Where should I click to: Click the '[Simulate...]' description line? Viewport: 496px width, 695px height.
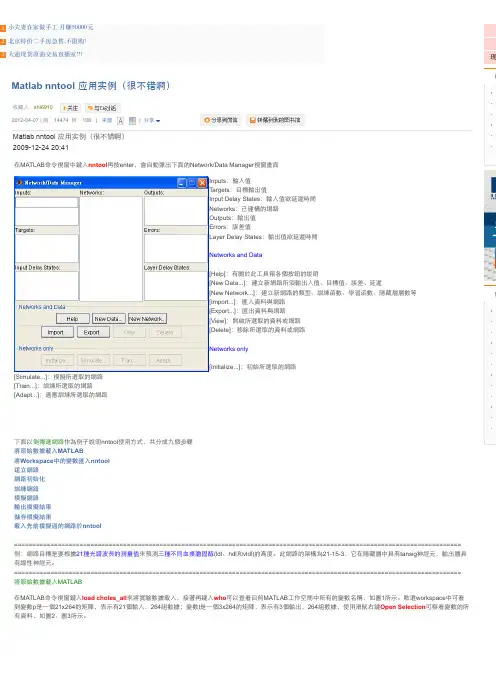click(59, 377)
